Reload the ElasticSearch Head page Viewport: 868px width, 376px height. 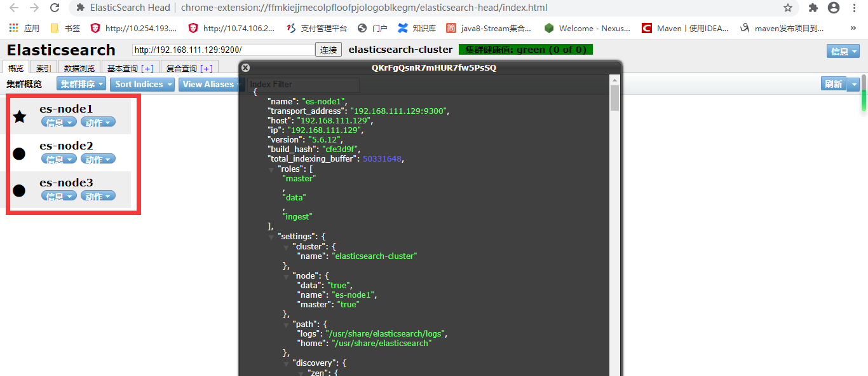55,8
